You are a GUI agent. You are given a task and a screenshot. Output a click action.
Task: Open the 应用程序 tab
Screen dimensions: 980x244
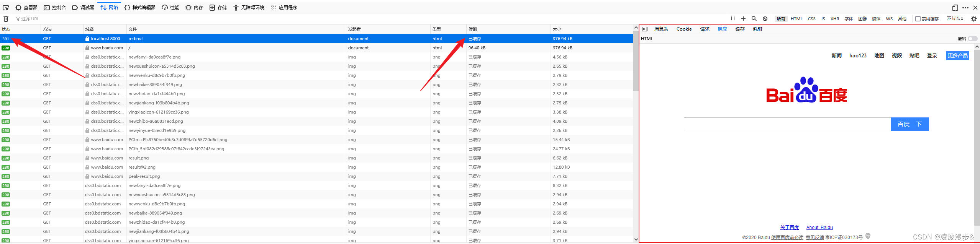pyautogui.click(x=284, y=8)
